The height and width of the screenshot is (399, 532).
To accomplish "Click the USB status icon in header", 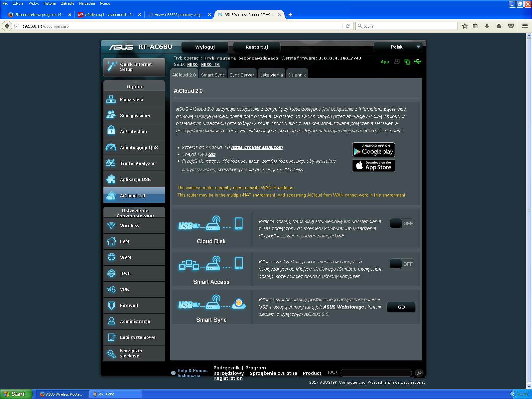I will [x=417, y=62].
